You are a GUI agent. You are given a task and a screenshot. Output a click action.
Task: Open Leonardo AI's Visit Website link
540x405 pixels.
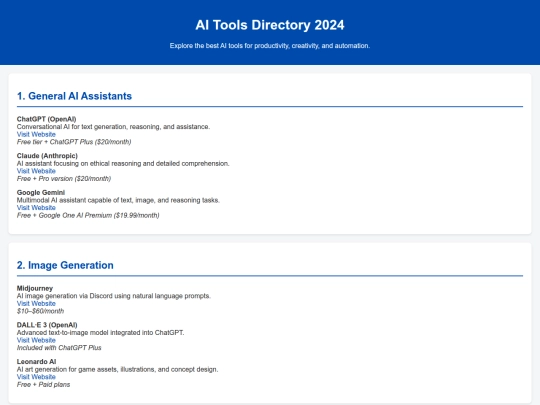tap(36, 377)
